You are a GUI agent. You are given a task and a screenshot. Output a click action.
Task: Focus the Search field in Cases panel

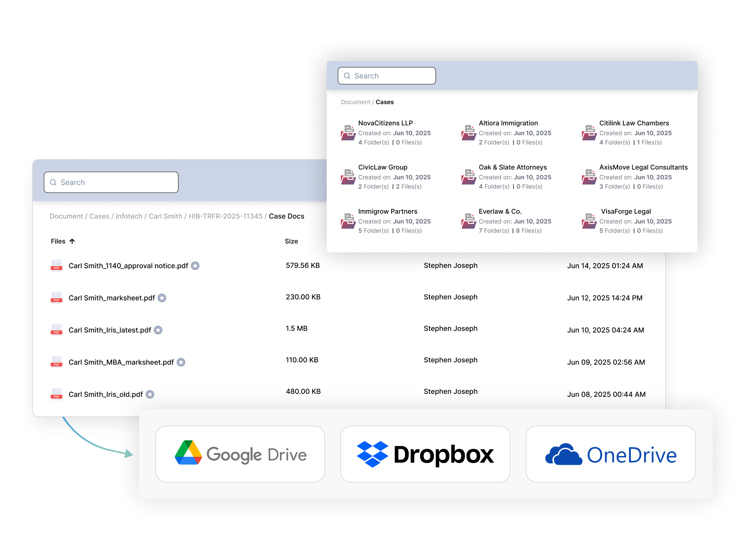pos(387,76)
